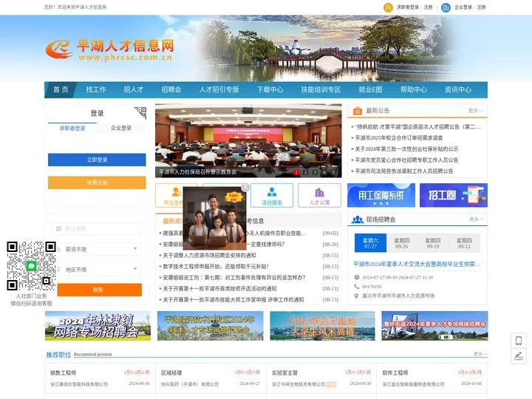Open 招聘会 in navigation bar
The height and width of the screenshot is (399, 532).
coord(171,89)
